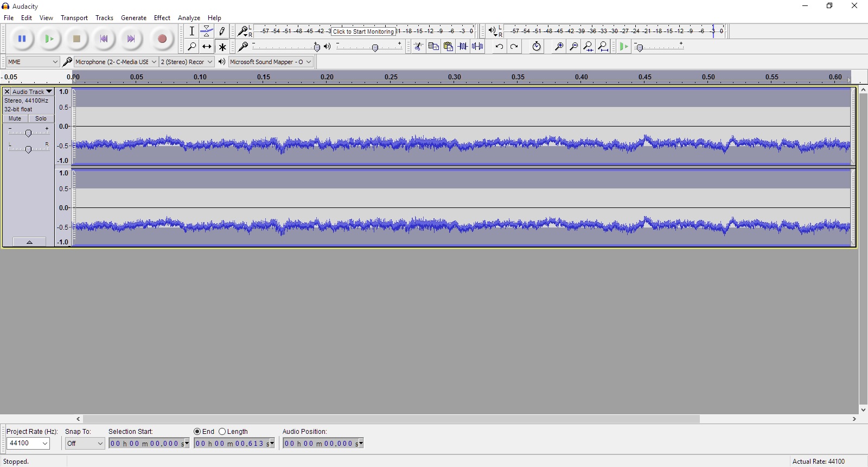868x467 pixels.
Task: Collapse the track with the up-arrow button
Action: coord(29,242)
